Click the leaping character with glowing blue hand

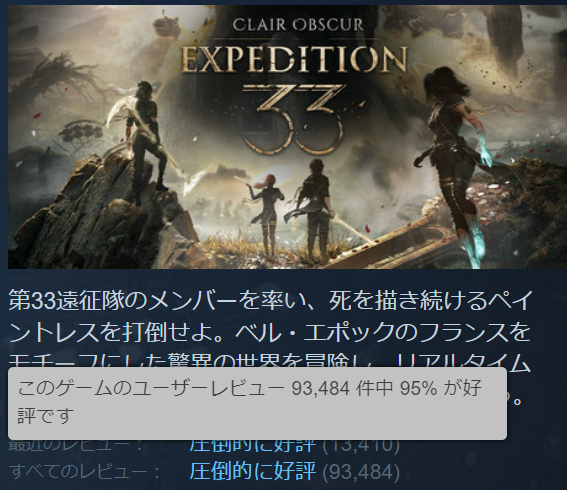(456, 159)
